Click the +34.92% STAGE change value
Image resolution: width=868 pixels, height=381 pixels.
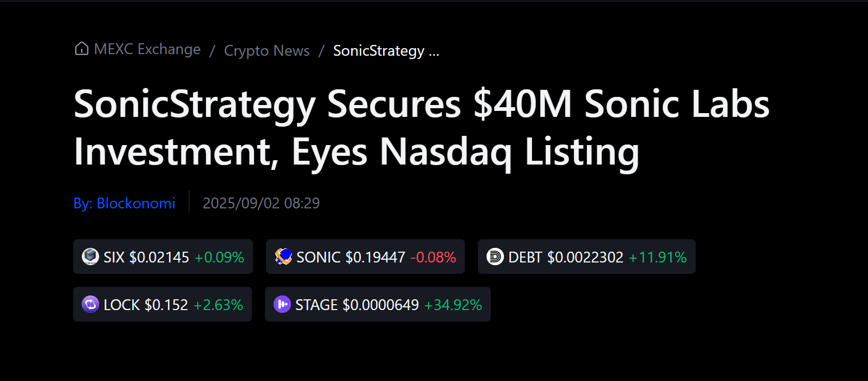tap(453, 305)
